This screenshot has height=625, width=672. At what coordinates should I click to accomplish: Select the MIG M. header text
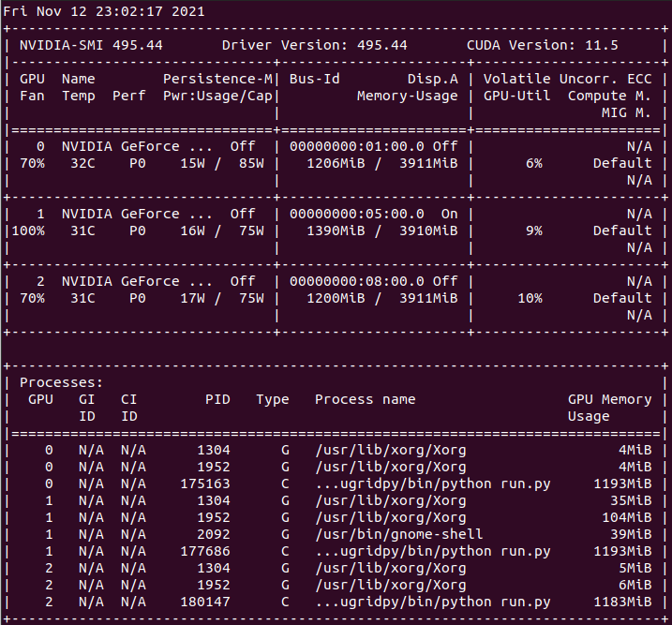[626, 112]
